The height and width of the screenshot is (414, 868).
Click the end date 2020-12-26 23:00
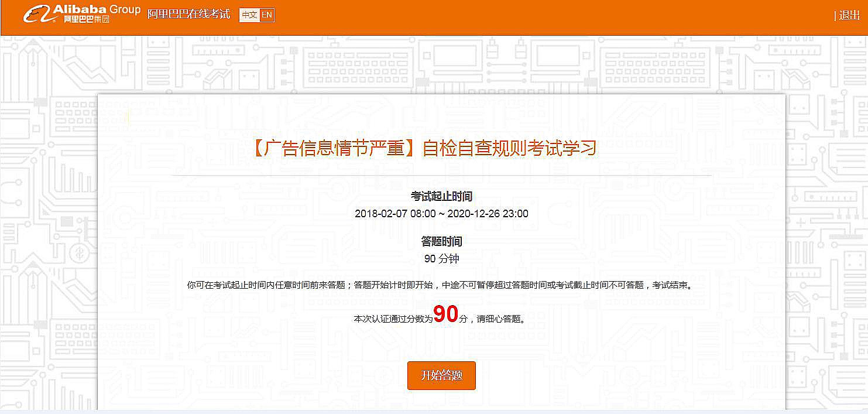[x=488, y=214]
